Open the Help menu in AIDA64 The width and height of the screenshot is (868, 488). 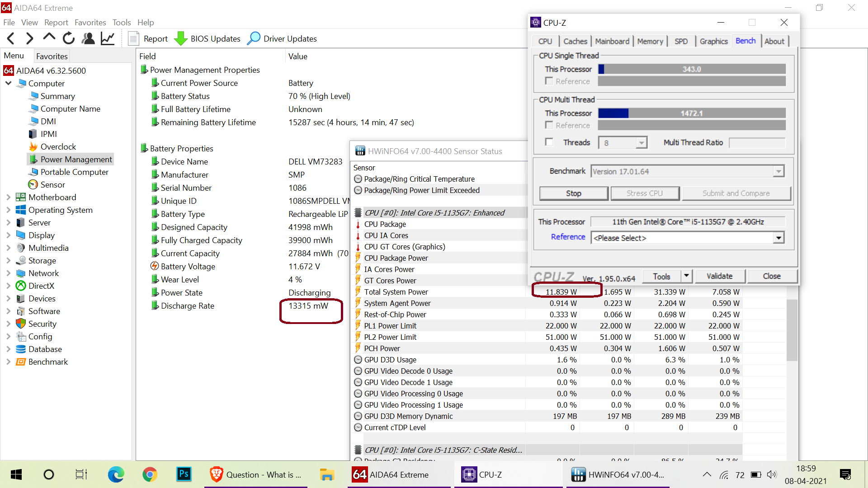(x=146, y=23)
